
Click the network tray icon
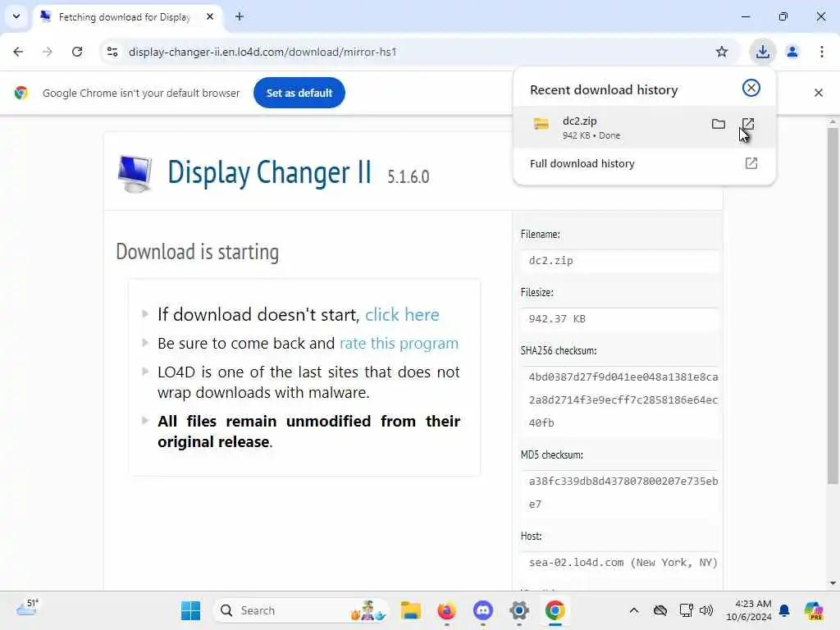(x=686, y=610)
